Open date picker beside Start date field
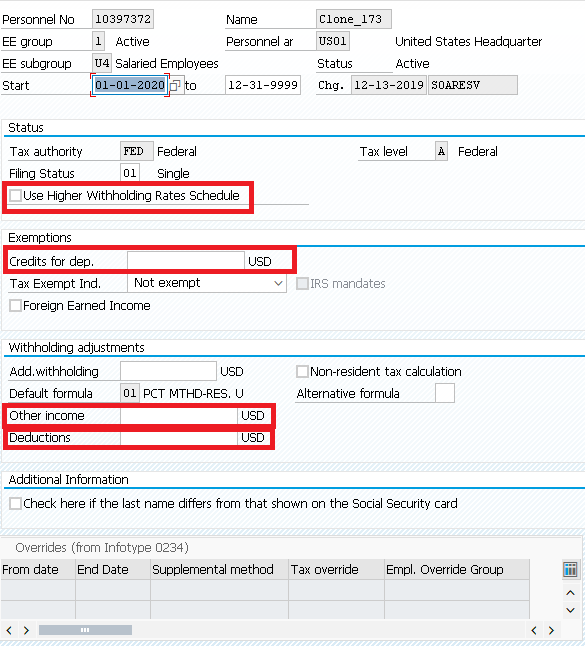Screen dimensions: 585x646 click(x=176, y=85)
